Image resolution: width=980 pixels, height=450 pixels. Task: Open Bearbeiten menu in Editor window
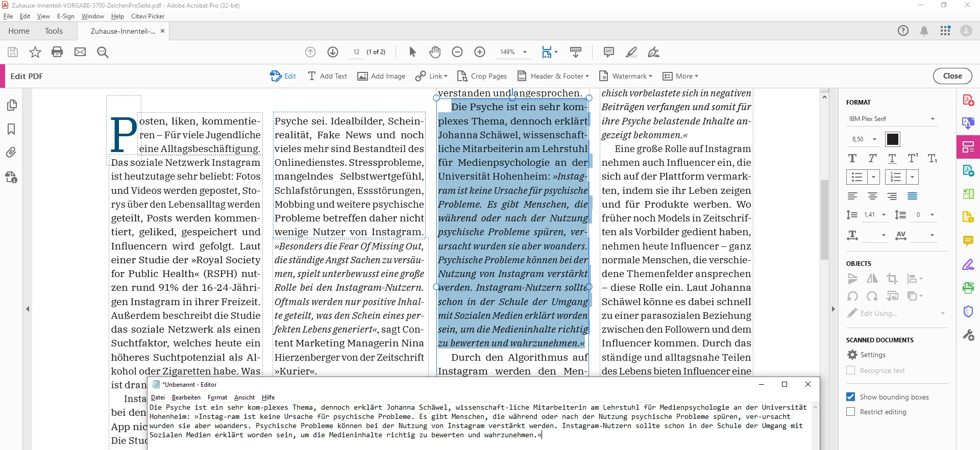click(x=186, y=397)
